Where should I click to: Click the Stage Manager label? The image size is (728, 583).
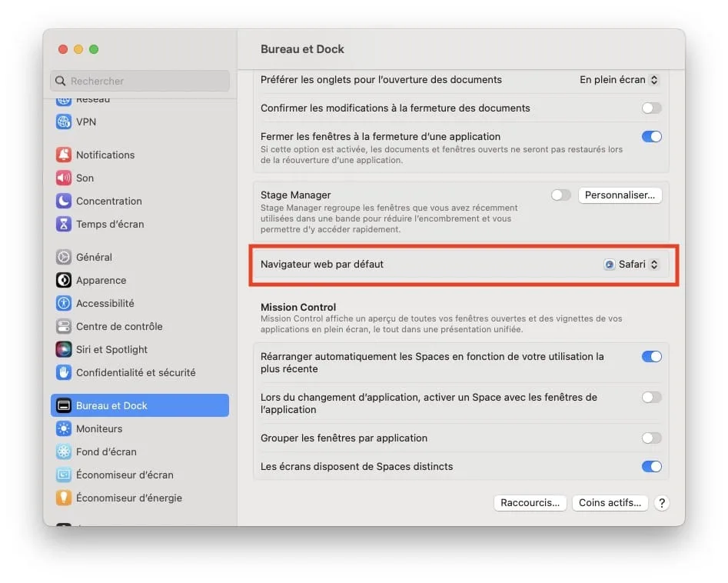(295, 195)
